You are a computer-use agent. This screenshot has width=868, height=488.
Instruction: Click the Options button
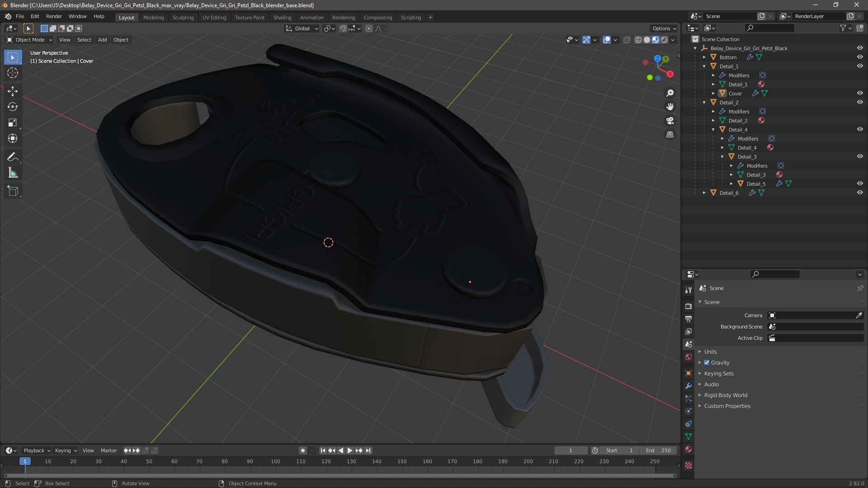(664, 28)
